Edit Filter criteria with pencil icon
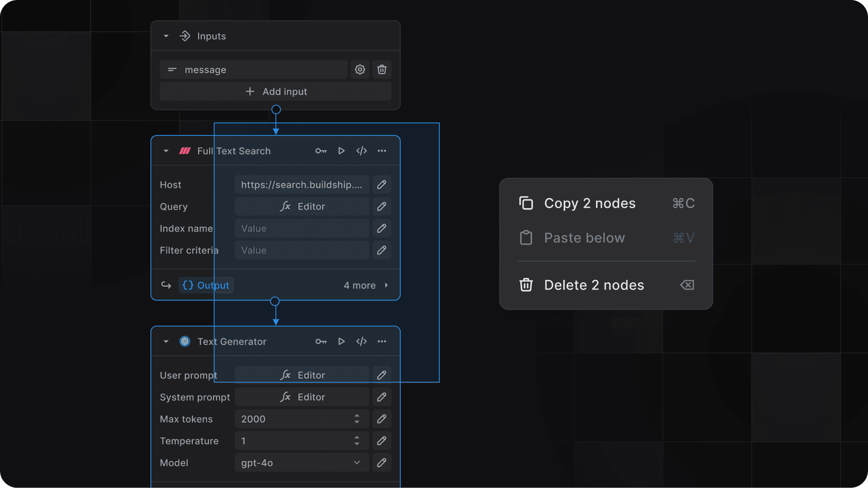This screenshot has height=488, width=868. [x=382, y=251]
